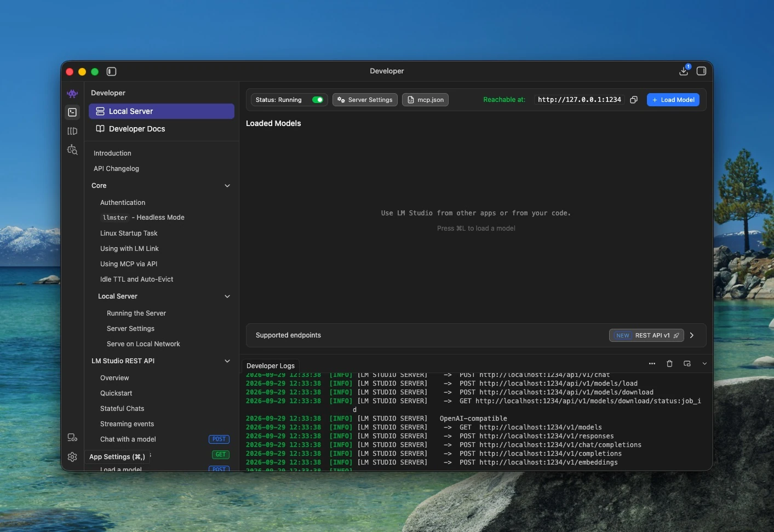The height and width of the screenshot is (532, 774).
Task: Select Local Server in sidebar
Action: click(x=162, y=111)
